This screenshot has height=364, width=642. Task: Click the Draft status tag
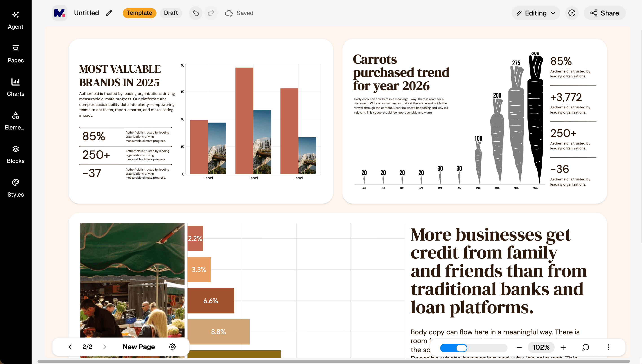coord(171,13)
